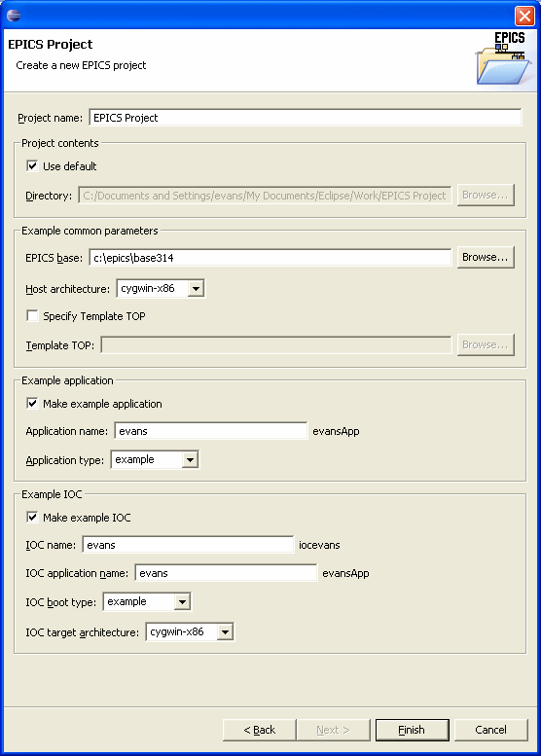Image resolution: width=541 pixels, height=756 pixels.
Task: Open the Host architecture dropdown
Action: click(196, 289)
